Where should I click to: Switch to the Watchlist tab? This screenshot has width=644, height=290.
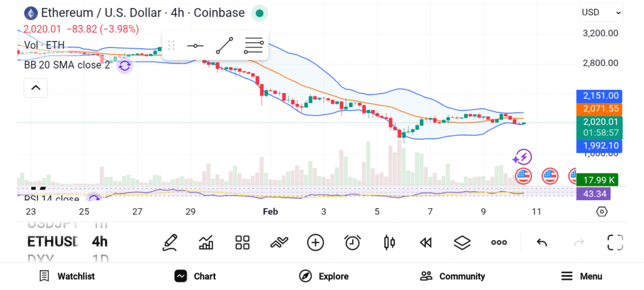click(67, 276)
